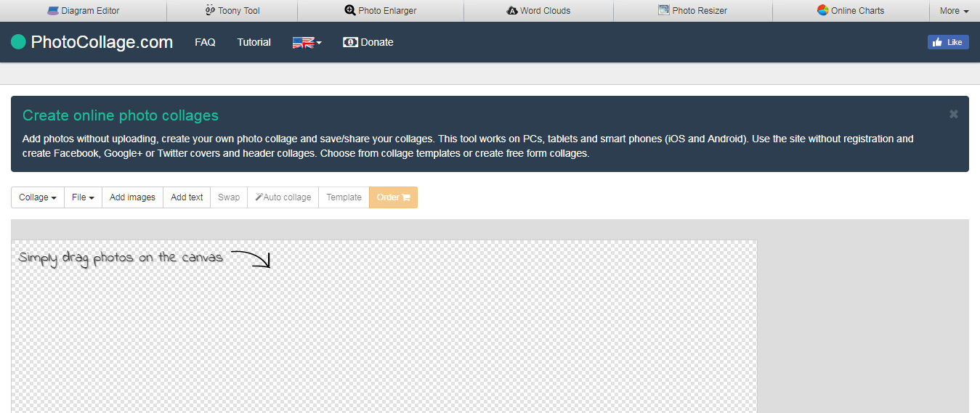Expand the language selector caret
The width and height of the screenshot is (980, 413).
click(319, 43)
